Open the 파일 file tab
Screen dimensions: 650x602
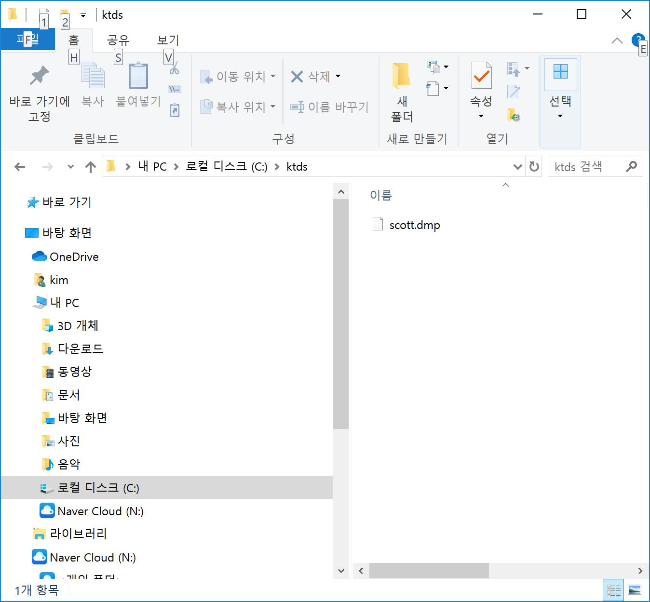(27, 40)
